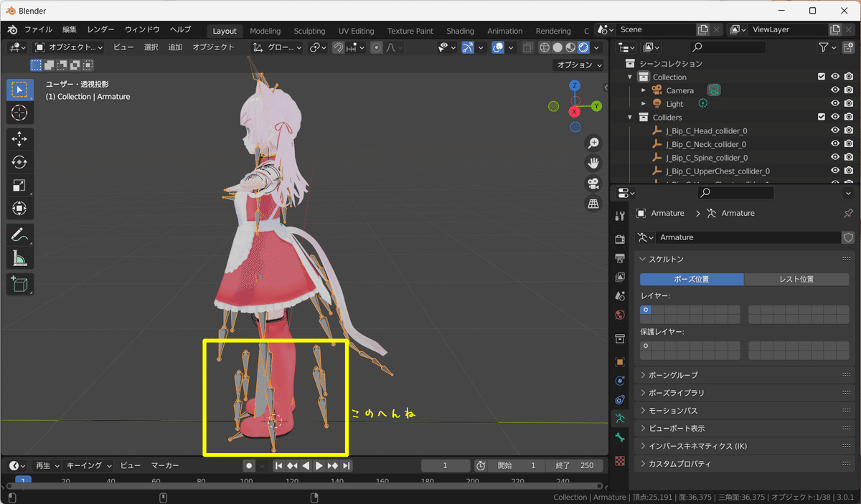Play the animation forward
The width and height of the screenshot is (861, 504).
(x=319, y=466)
